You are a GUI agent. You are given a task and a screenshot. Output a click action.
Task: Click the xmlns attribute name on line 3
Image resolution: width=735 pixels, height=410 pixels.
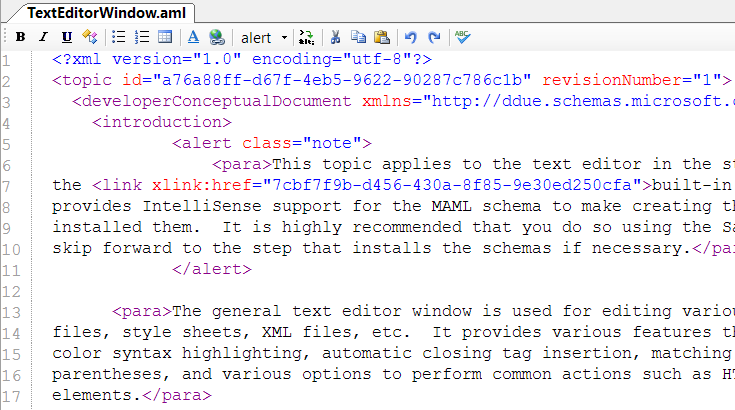[x=386, y=101]
